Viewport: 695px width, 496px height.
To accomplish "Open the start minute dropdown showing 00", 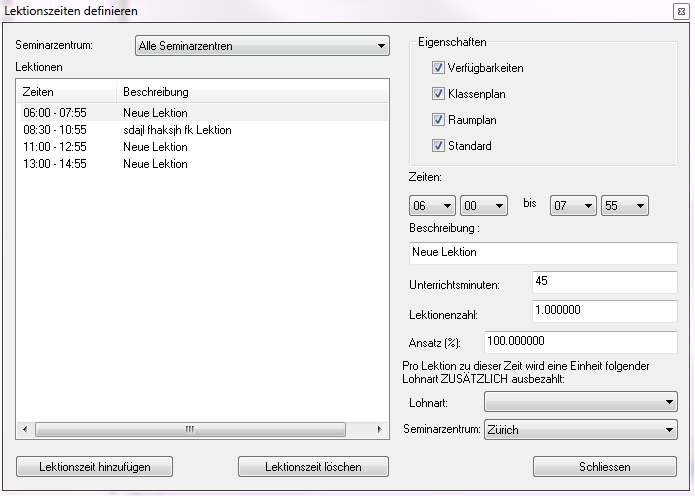I will point(483,205).
